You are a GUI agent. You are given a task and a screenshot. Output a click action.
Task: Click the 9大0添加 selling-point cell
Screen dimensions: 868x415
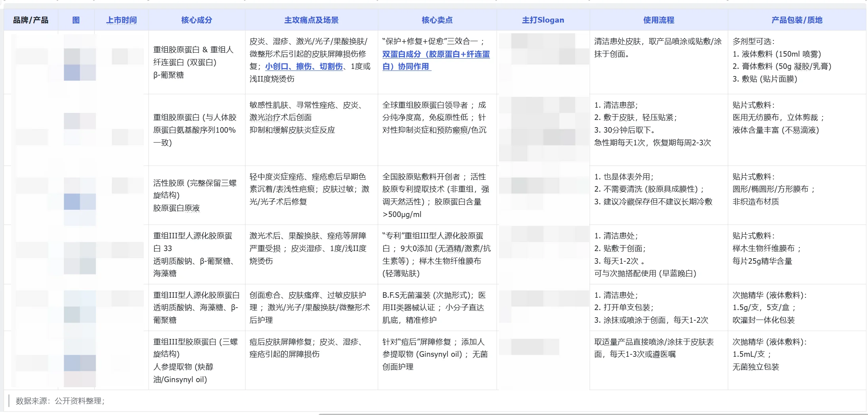point(437,254)
